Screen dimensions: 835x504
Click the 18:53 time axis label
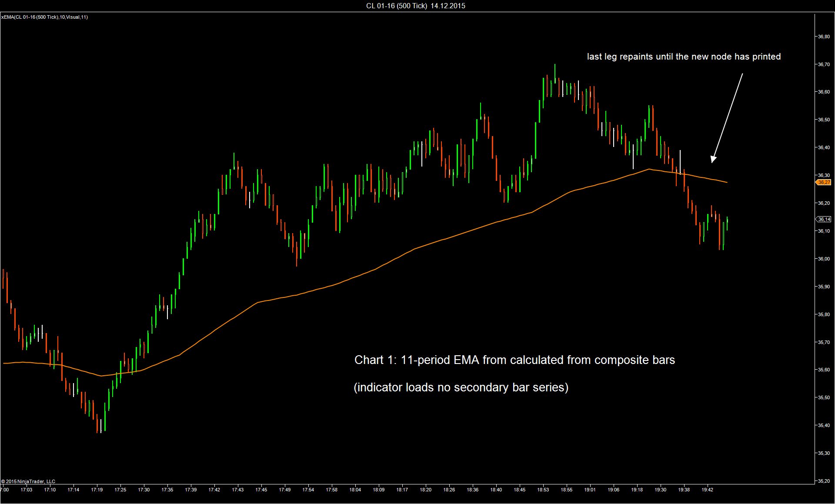click(543, 490)
